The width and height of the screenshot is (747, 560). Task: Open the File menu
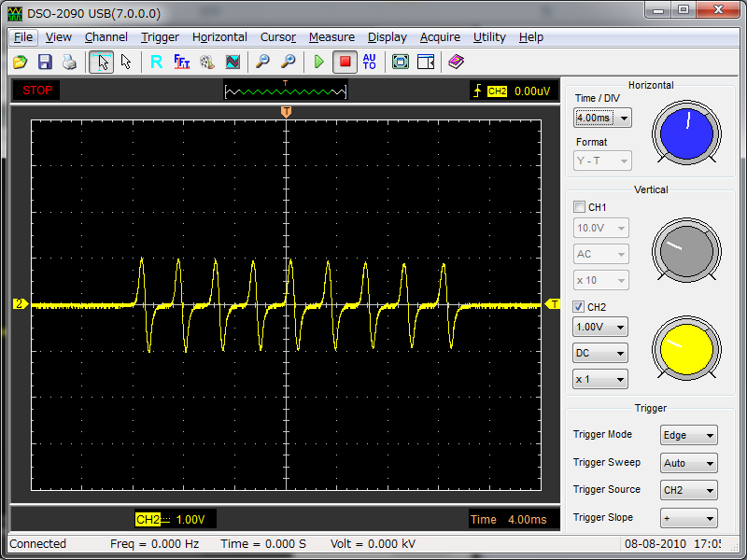pyautogui.click(x=23, y=37)
